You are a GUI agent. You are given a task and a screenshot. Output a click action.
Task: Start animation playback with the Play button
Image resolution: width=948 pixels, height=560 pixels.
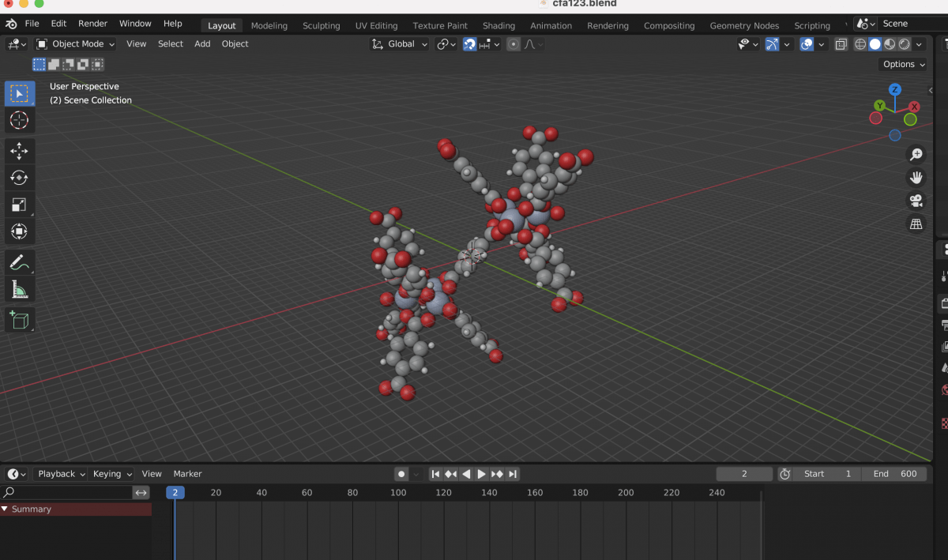click(481, 474)
